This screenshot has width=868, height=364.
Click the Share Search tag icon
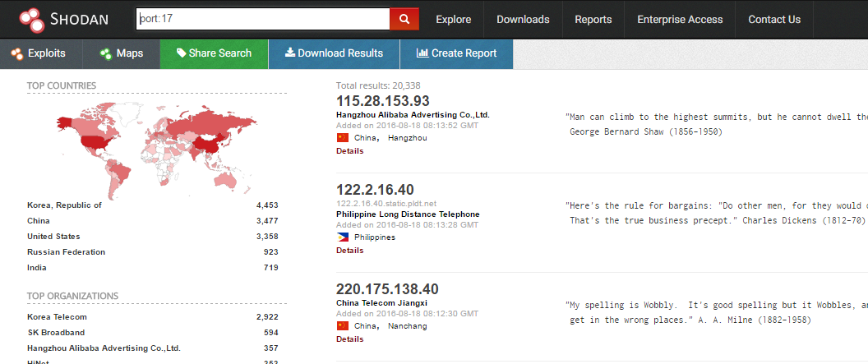point(181,53)
